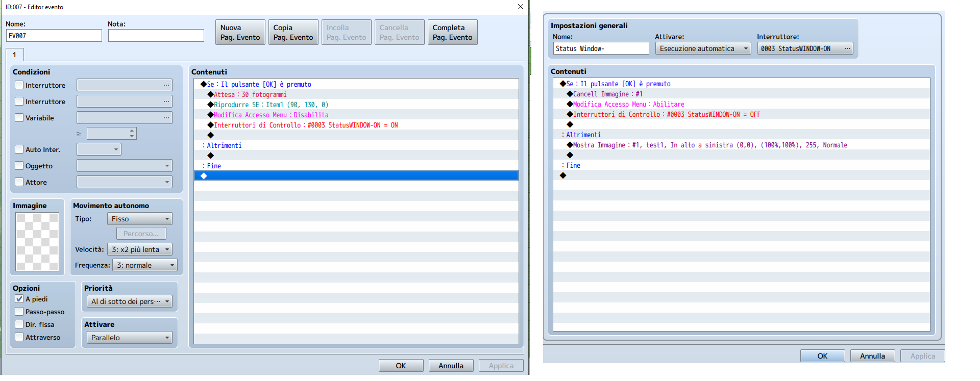Open the first Interruttore switch selector field
Viewport: 980px width, 381px height.
click(125, 85)
